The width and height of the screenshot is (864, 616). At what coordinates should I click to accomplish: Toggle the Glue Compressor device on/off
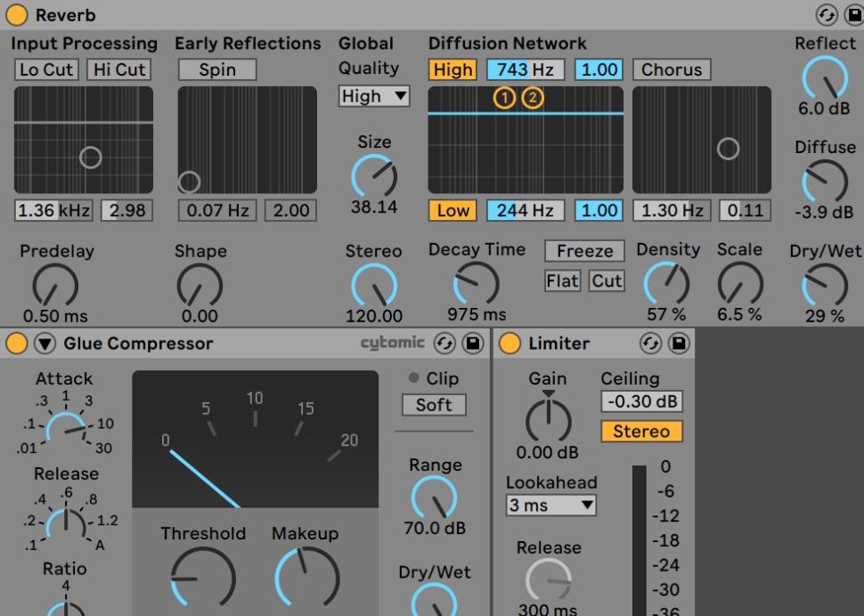click(x=17, y=344)
